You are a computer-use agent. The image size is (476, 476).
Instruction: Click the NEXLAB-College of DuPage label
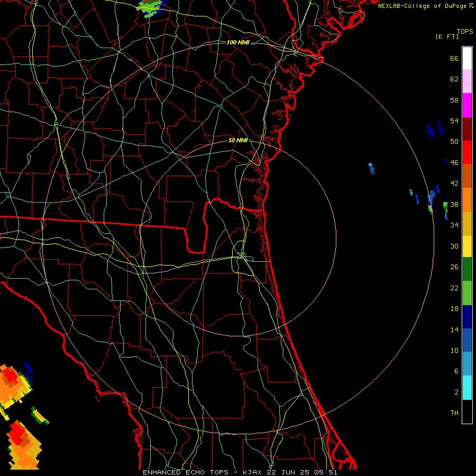[x=423, y=6]
